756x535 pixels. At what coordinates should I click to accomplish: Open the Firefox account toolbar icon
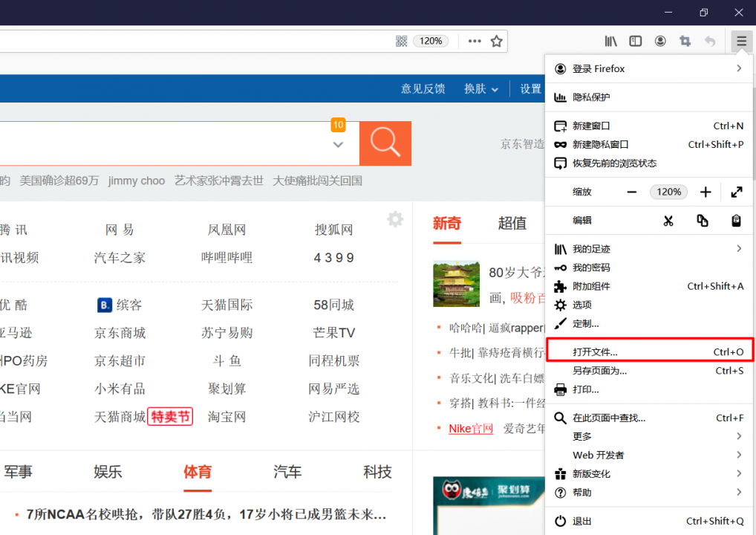pyautogui.click(x=660, y=42)
